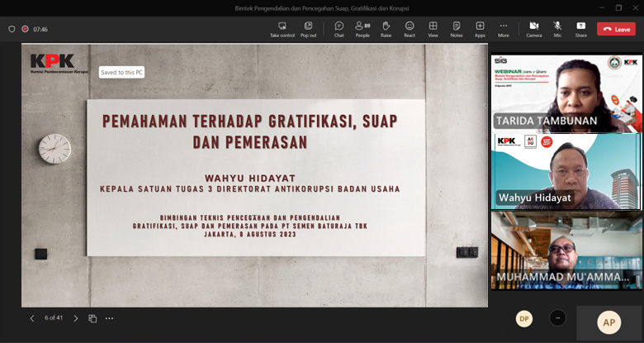Raise your hand in the meeting
Viewport: 644px width, 343px height.
point(386,29)
